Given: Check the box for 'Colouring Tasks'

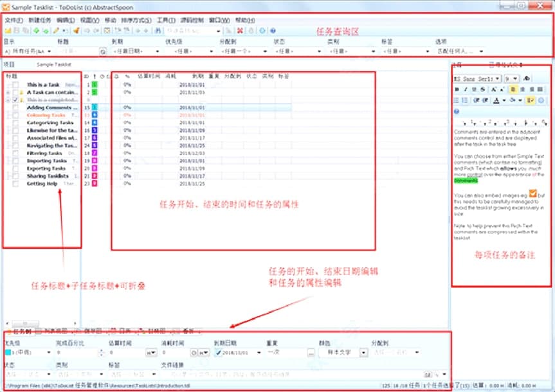Looking at the screenshot, I should [x=15, y=115].
